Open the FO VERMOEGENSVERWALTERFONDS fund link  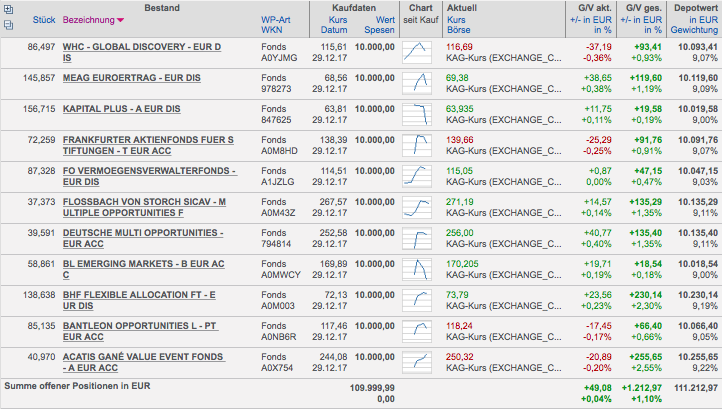[x=150, y=176]
